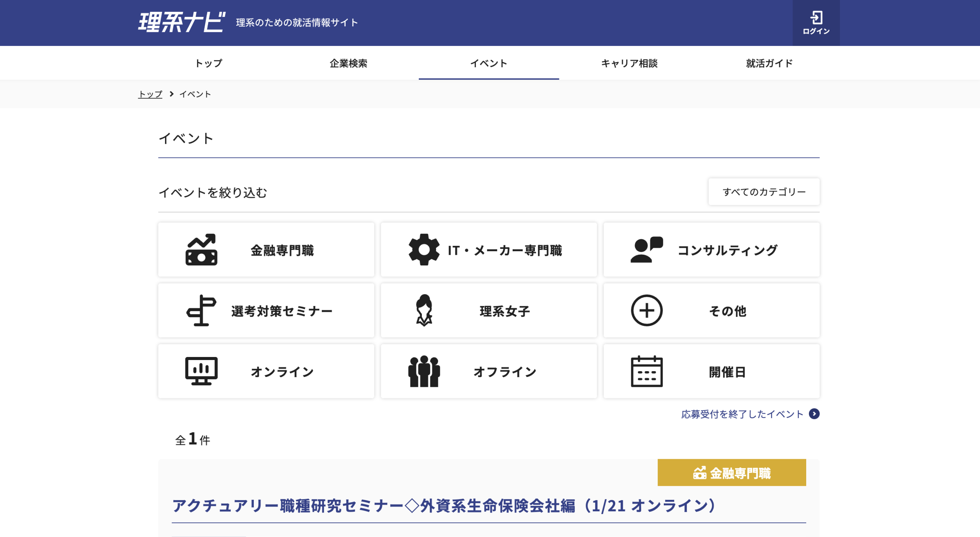The height and width of the screenshot is (537, 980).
Task: Open the アクチュアリー職種研究セミナー event title
Action: tap(444, 506)
